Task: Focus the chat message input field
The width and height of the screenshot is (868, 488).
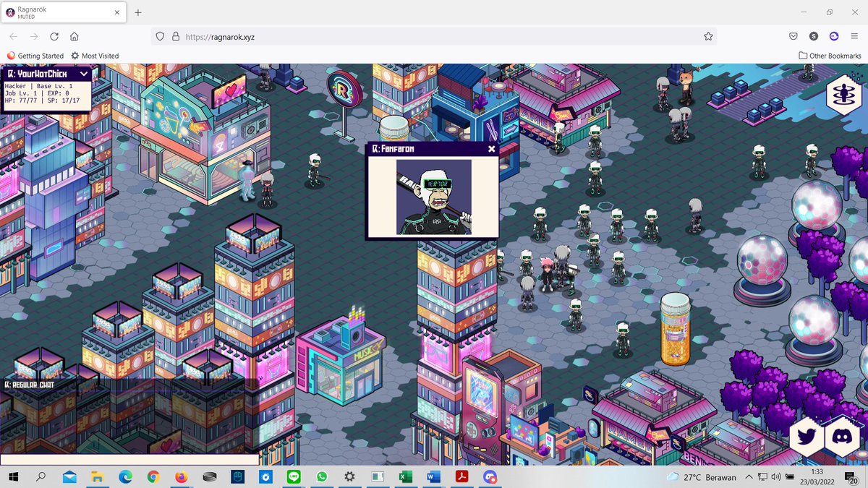Action: [129, 459]
